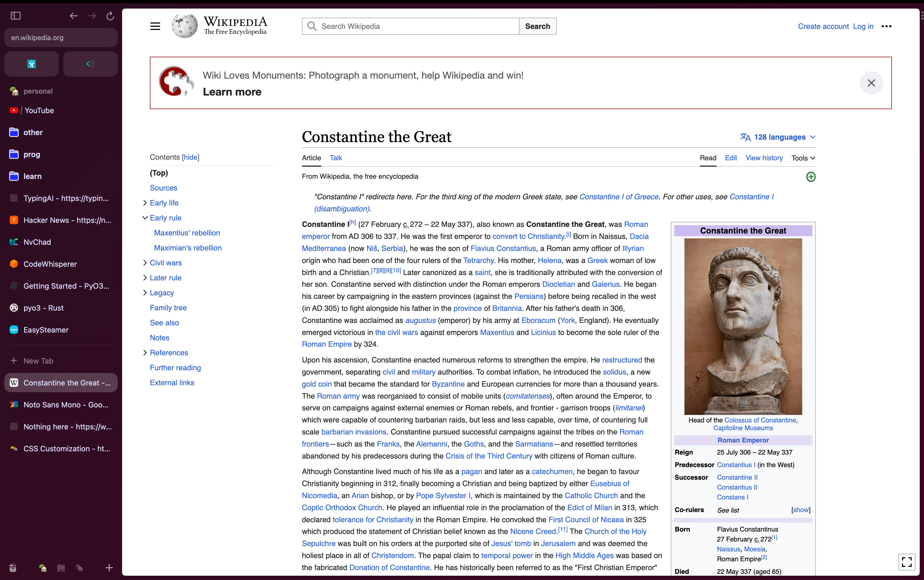Open the 'other' tab folder
The width and height of the screenshot is (924, 580).
[x=61, y=132]
